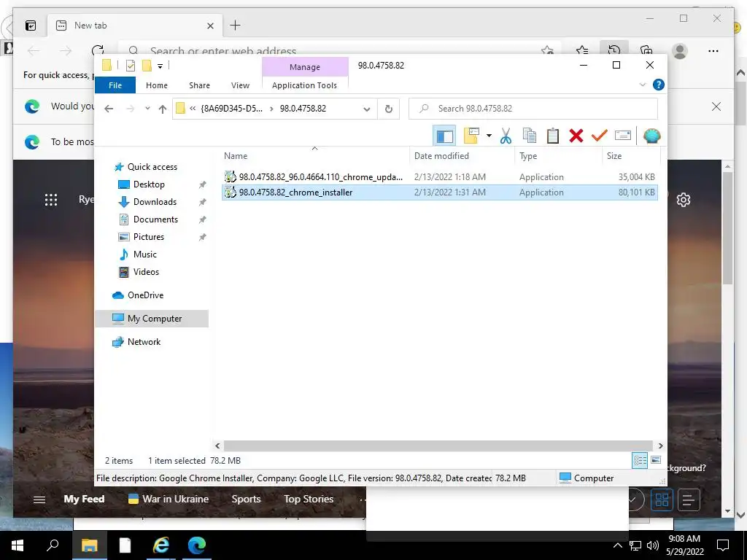This screenshot has width=747, height=560.
Task: Select Desktop in the navigation pane
Action: click(x=149, y=184)
